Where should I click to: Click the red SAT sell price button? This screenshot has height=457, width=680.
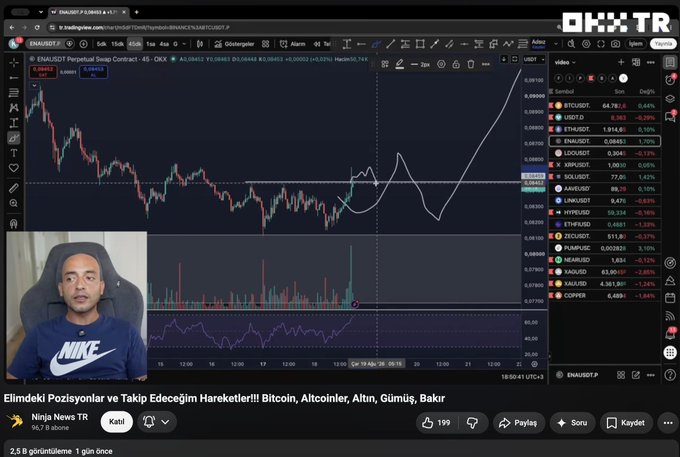43,72
